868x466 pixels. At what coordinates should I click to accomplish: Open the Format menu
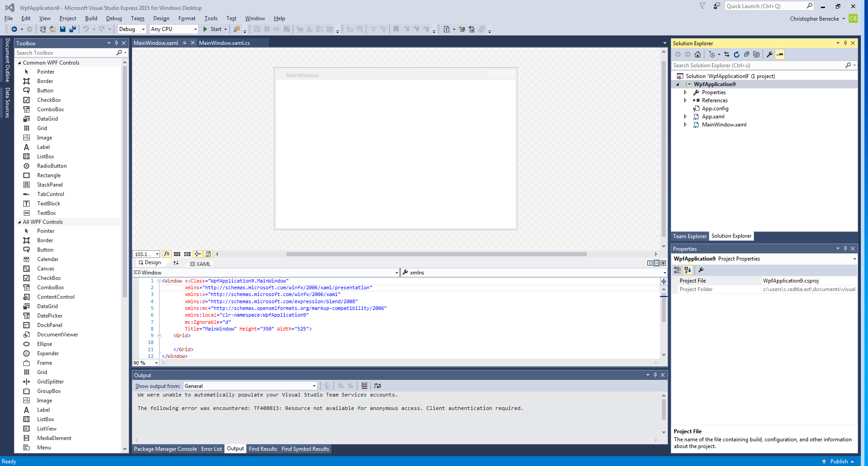click(x=187, y=18)
